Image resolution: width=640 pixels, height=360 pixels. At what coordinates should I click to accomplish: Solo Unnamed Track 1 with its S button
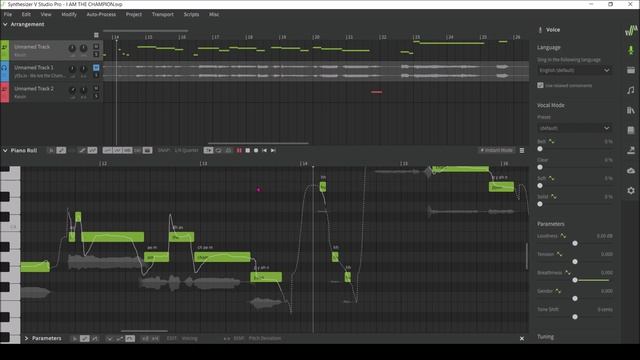click(x=96, y=75)
